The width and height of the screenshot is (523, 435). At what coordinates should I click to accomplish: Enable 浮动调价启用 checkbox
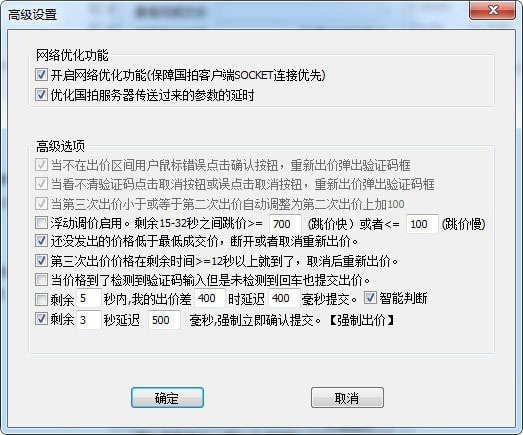pyautogui.click(x=41, y=223)
